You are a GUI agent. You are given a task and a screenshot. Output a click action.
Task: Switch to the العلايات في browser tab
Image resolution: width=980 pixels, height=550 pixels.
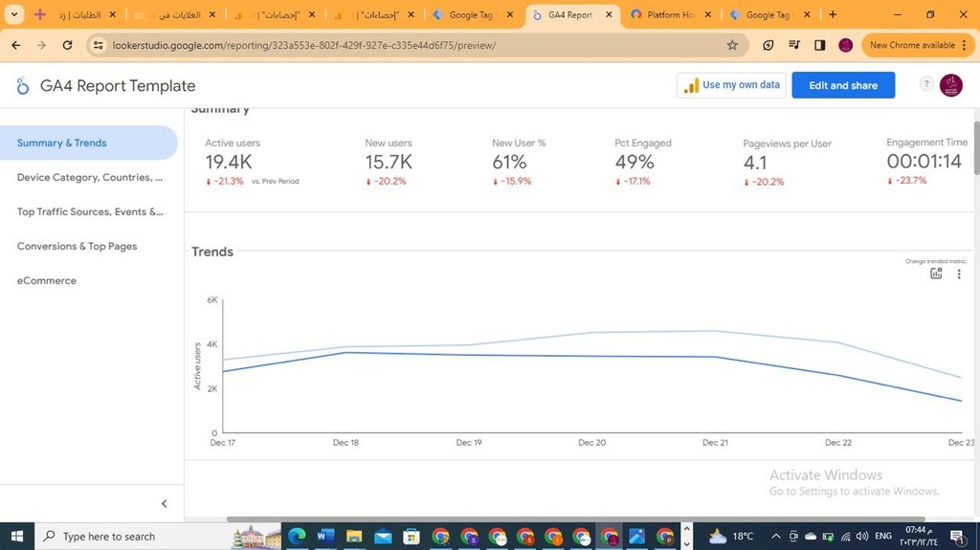tap(175, 14)
